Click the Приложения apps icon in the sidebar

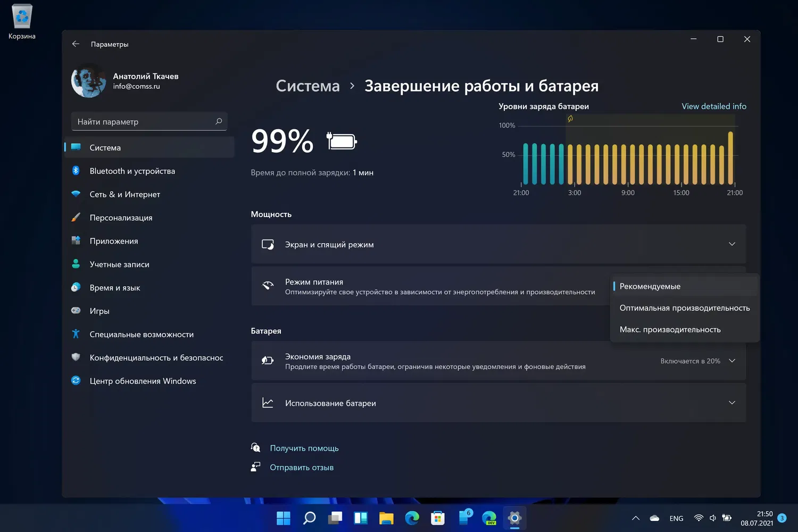(76, 241)
